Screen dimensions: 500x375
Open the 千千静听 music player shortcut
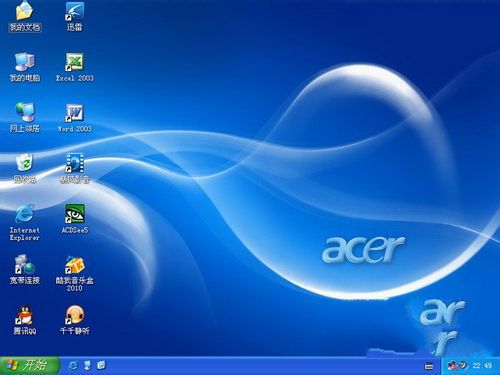(x=74, y=320)
